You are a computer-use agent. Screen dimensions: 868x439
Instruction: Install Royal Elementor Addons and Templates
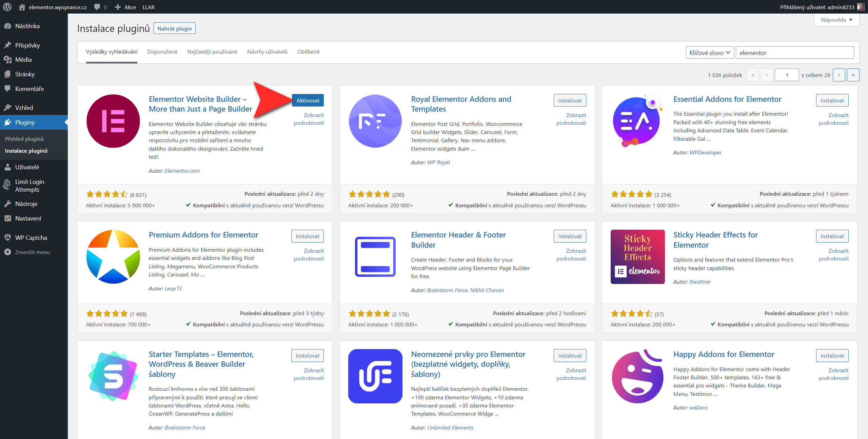(x=570, y=100)
